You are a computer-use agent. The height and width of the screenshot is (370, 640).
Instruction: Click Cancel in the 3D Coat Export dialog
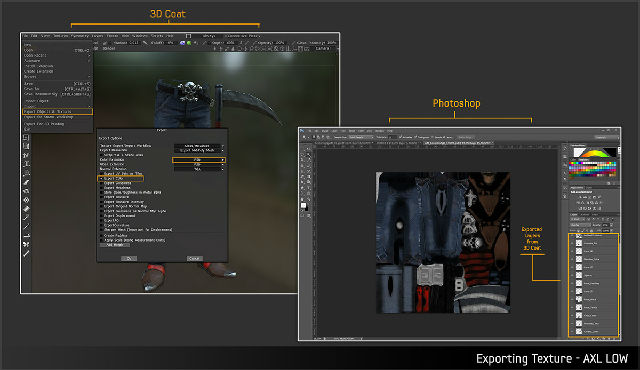tap(194, 258)
